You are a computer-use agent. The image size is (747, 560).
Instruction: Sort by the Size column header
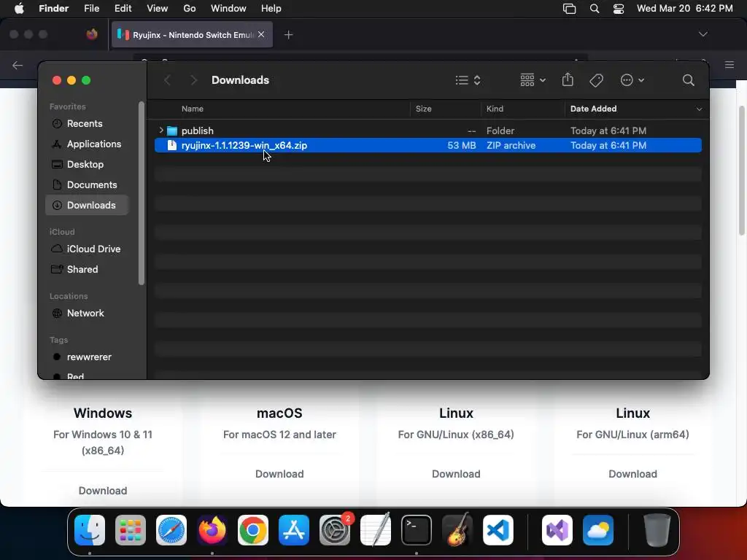[424, 109]
